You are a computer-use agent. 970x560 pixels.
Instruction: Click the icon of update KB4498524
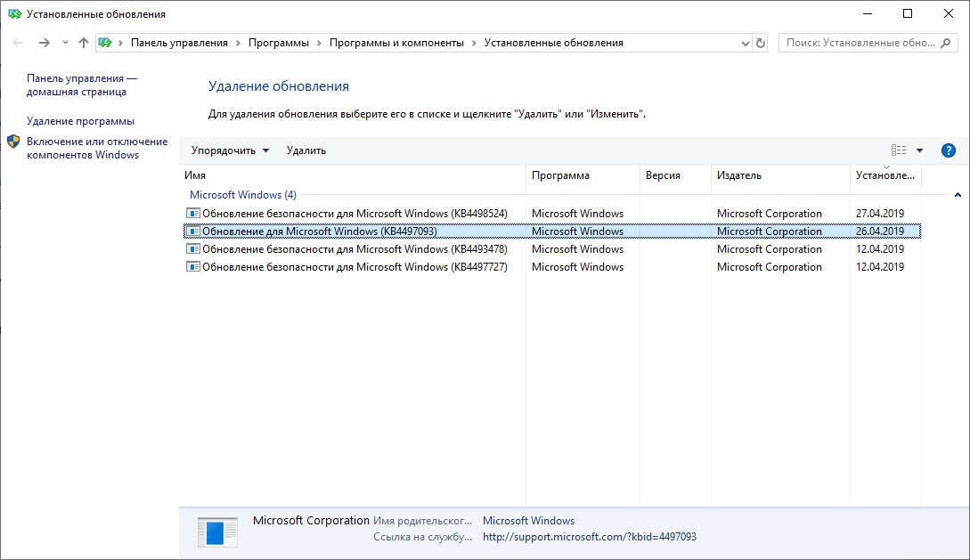click(193, 214)
